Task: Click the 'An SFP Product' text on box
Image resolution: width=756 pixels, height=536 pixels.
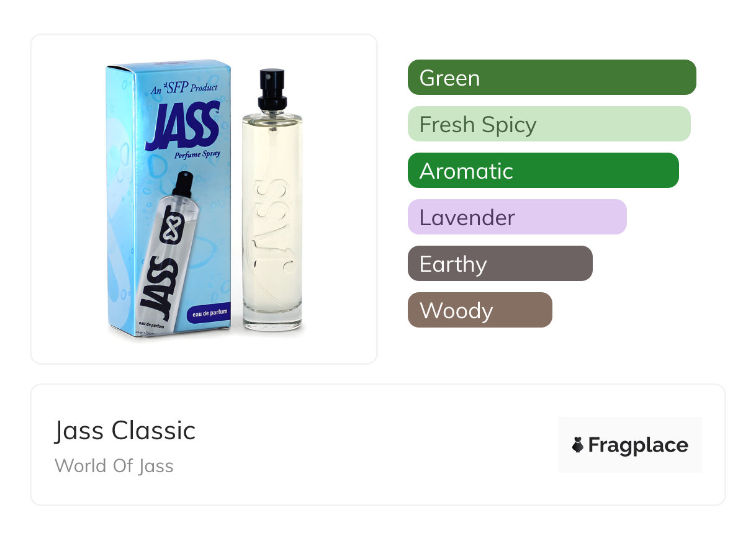Action: pyautogui.click(x=184, y=89)
